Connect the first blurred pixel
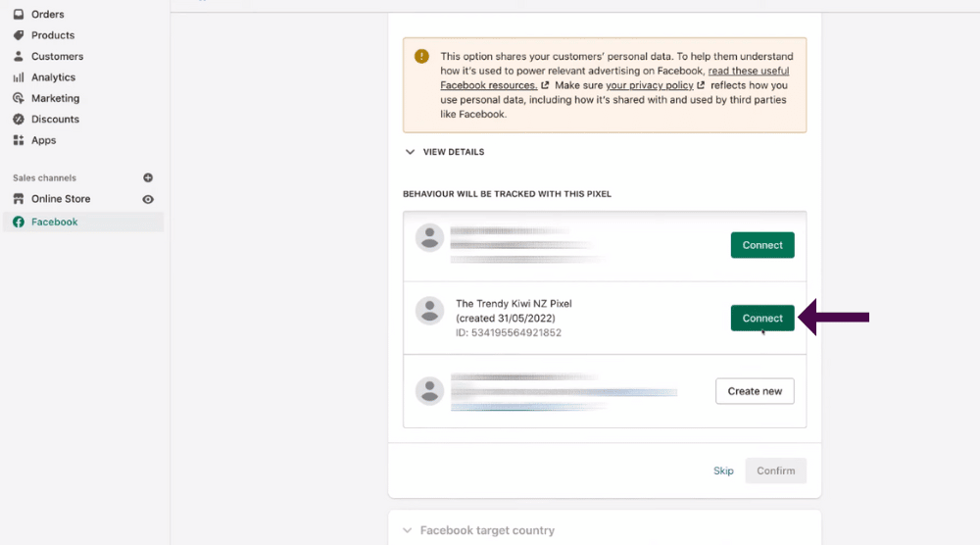This screenshot has height=545, width=980. tap(762, 245)
